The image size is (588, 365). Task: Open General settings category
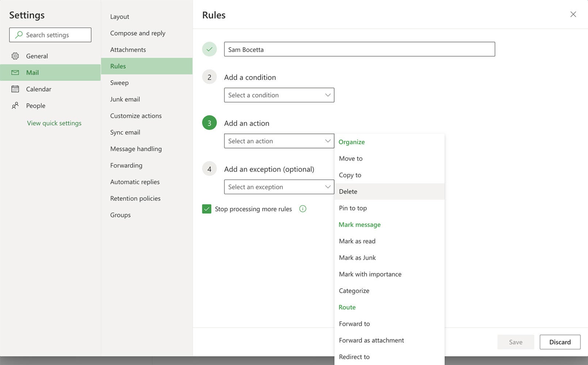50,56
